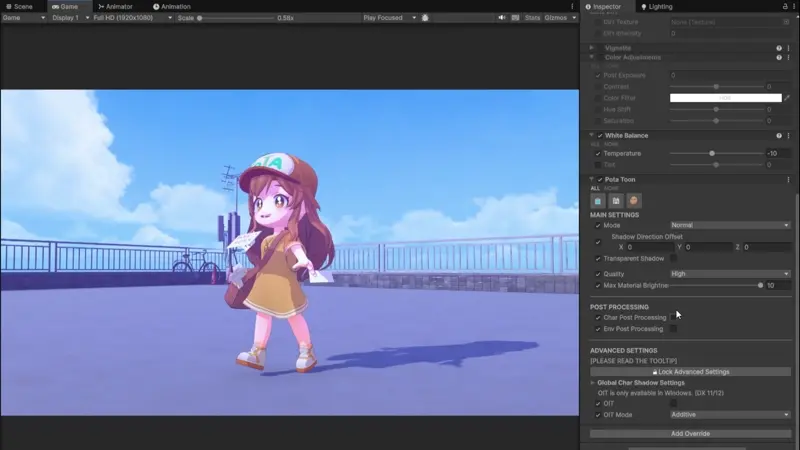800x450 pixels.
Task: Open the Inspector panel three-dot menu
Action: [794, 7]
